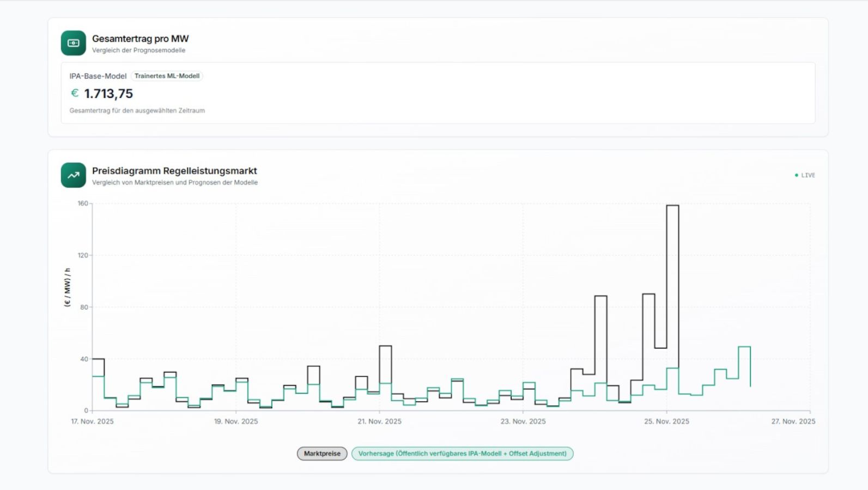Toggle the Marktpreise legend series
This screenshot has width=868, height=490.
coord(322,454)
